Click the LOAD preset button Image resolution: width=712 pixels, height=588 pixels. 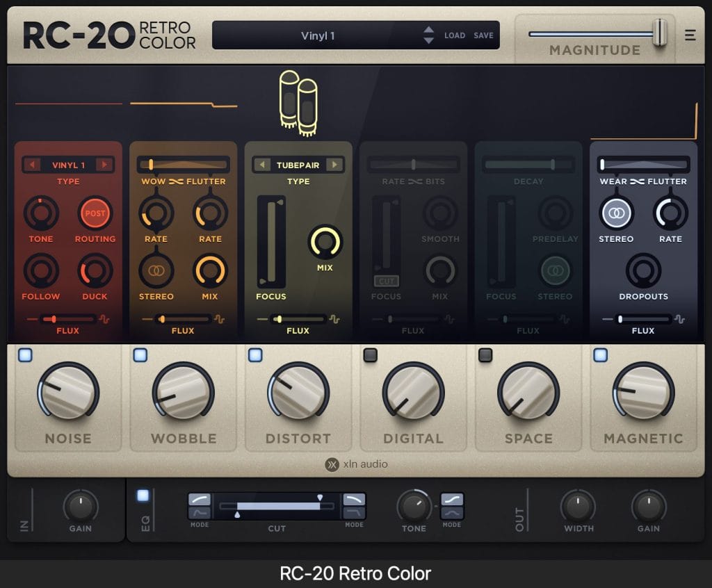pos(455,35)
